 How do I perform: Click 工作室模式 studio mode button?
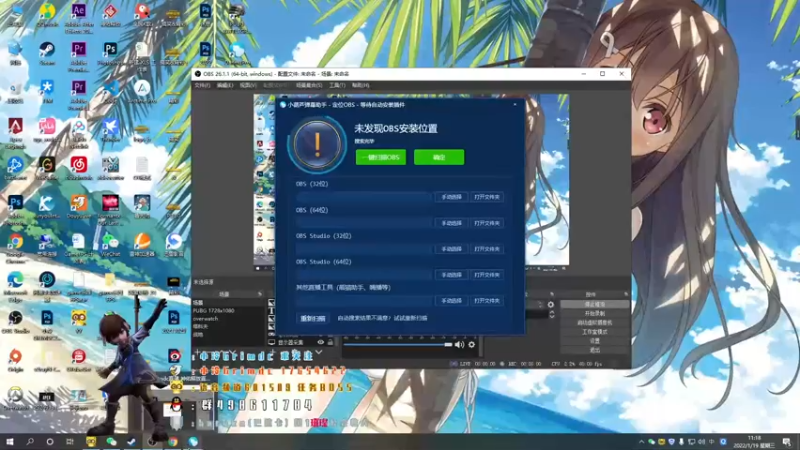[594, 332]
